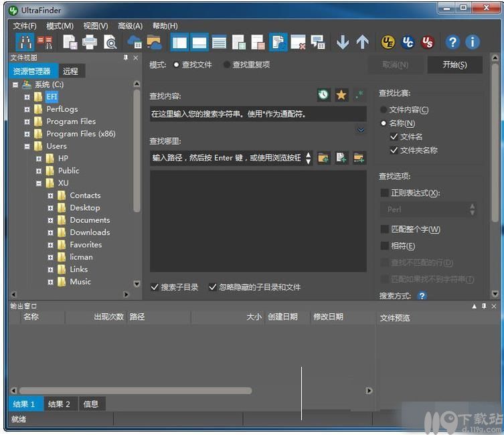This screenshot has width=504, height=435.
Task: Click the printer icon in toolbar
Action: pyautogui.click(x=90, y=42)
